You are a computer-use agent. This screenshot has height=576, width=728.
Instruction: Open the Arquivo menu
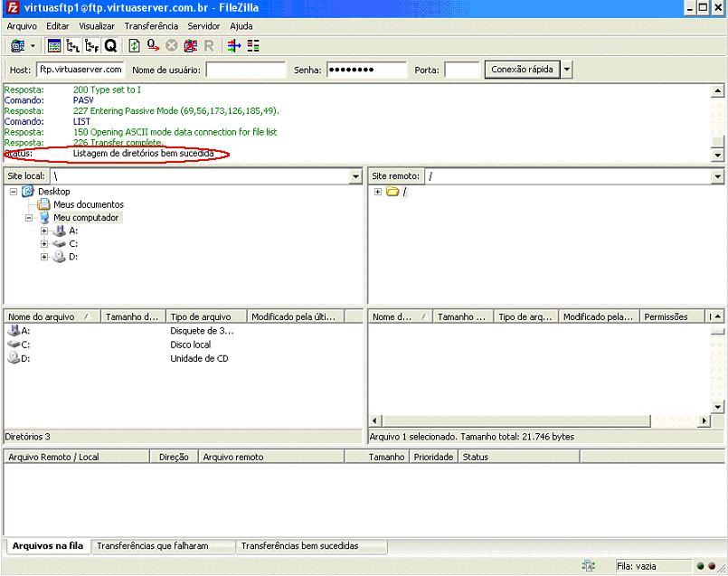[22, 26]
